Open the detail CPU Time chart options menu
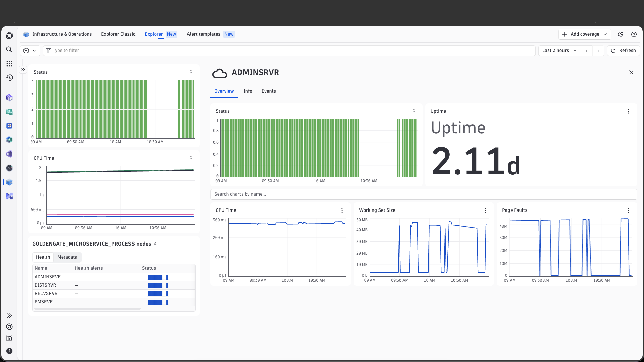This screenshot has width=644, height=362. (x=342, y=210)
